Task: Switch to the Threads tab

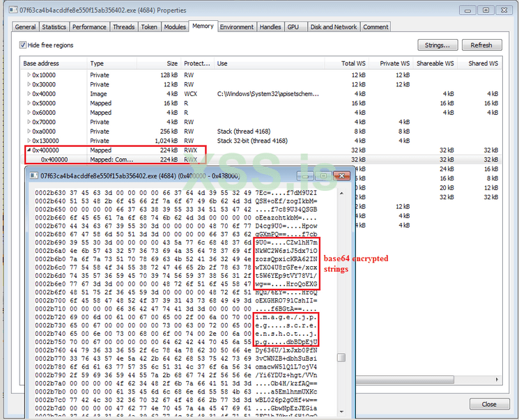Action: pyautogui.click(x=124, y=27)
